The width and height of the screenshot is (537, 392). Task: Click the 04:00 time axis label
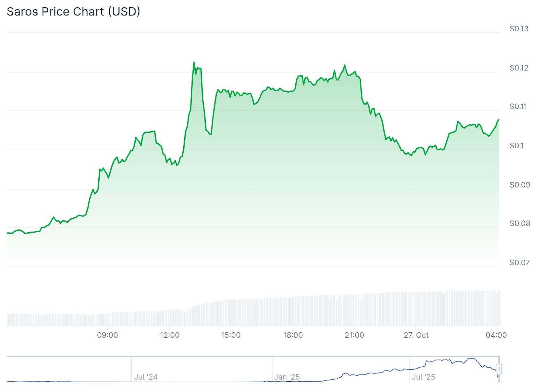pos(496,335)
